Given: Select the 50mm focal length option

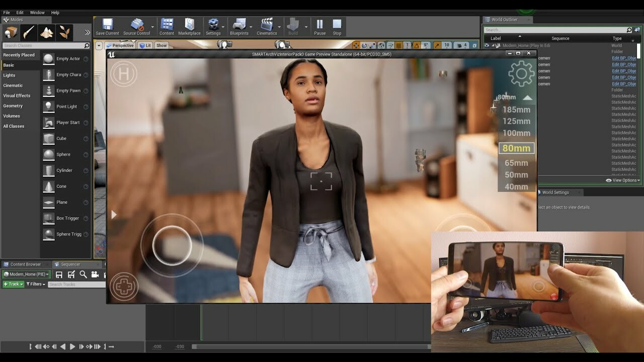Looking at the screenshot, I should click(x=516, y=174).
